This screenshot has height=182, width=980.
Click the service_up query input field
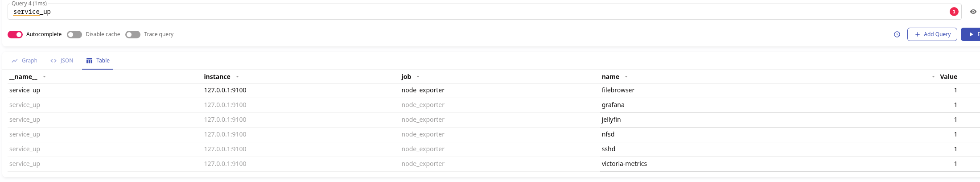click(x=446, y=12)
